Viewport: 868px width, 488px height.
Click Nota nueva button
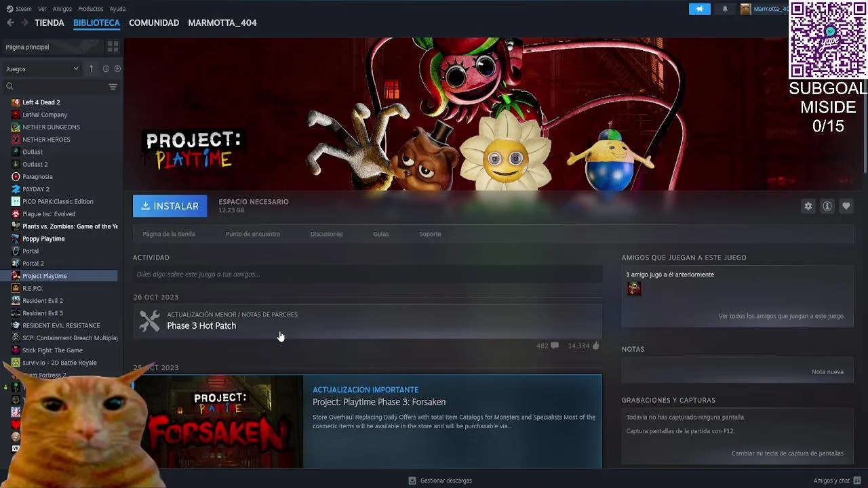[827, 371]
